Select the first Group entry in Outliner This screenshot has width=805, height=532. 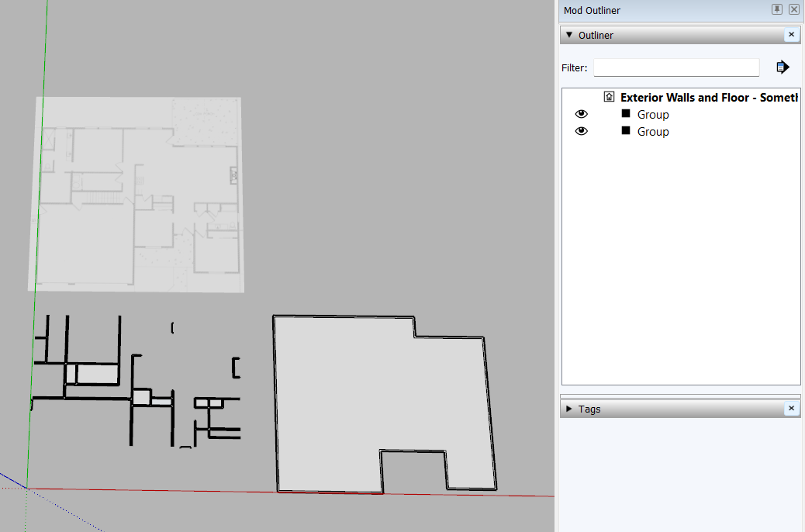coord(653,115)
